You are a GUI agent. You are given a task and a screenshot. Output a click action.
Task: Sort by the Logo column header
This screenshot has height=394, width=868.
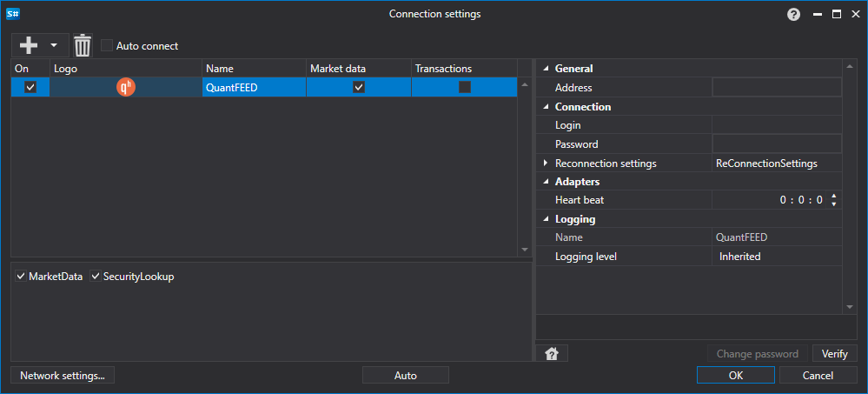click(x=126, y=69)
